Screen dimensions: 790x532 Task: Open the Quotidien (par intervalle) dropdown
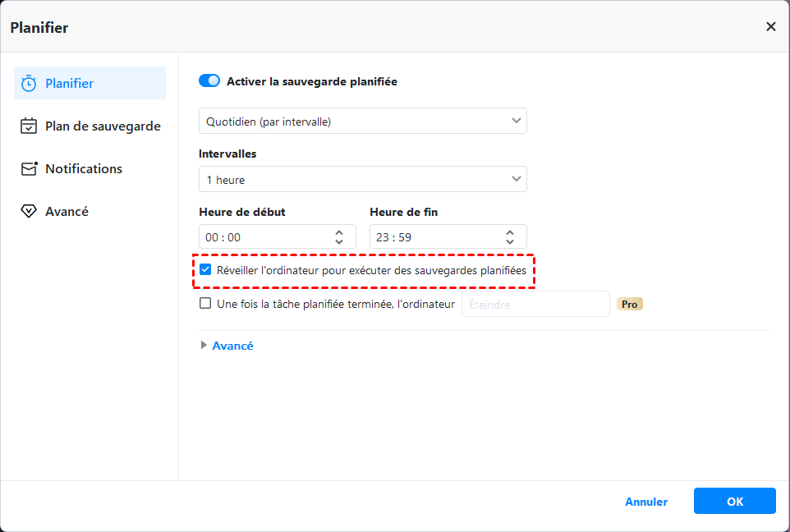(x=362, y=121)
